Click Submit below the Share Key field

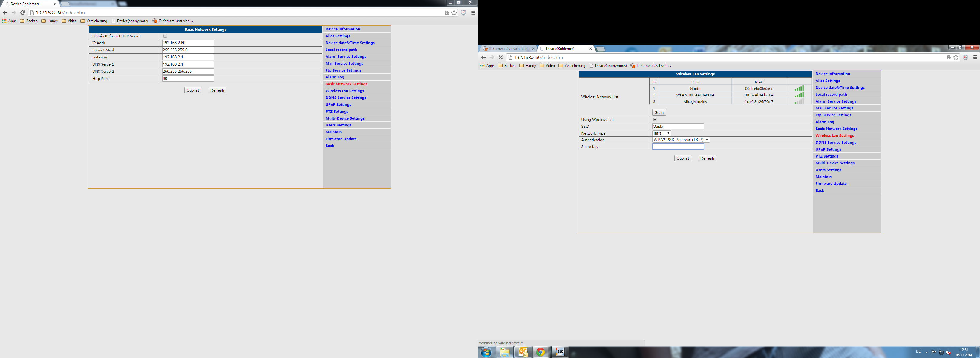click(682, 158)
